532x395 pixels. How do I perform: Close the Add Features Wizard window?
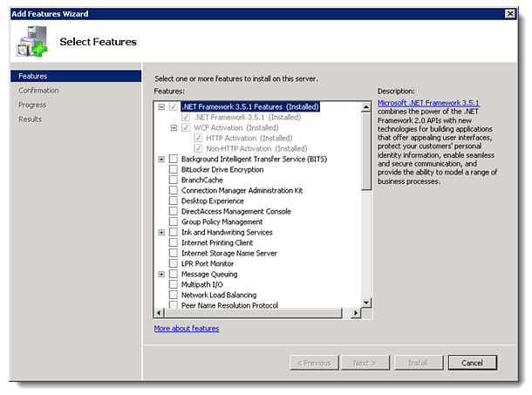tap(510, 14)
